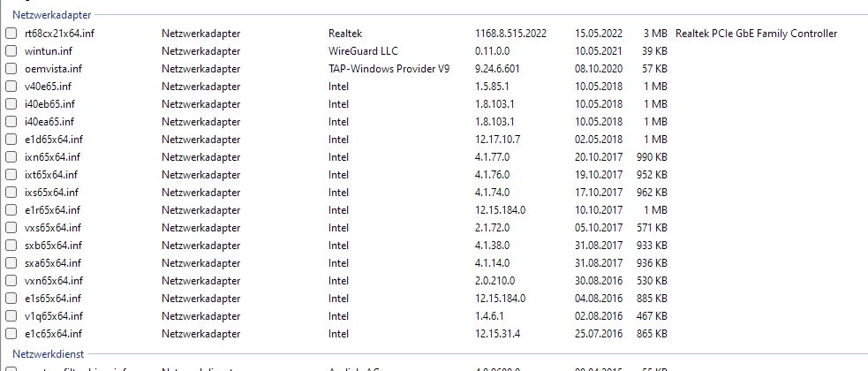Mark the e1d65x64.inf checkbox
The height and width of the screenshot is (371, 868).
click(11, 139)
